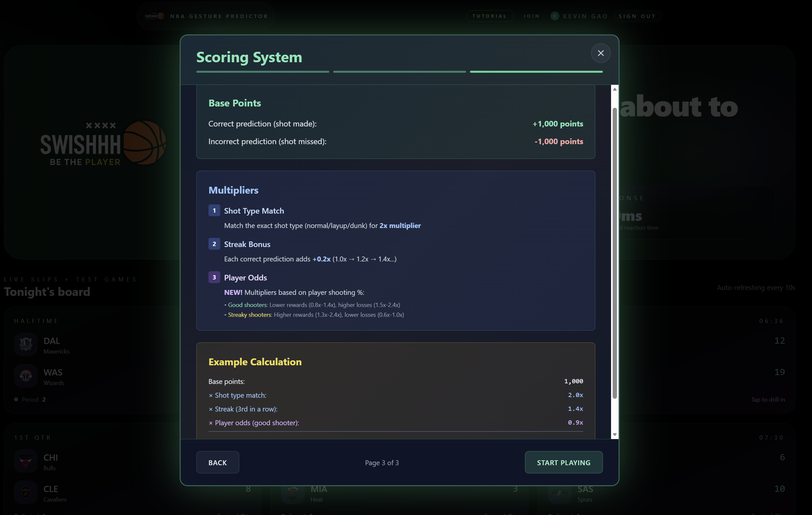Click the Chicago Bulls team logo

[x=26, y=461]
